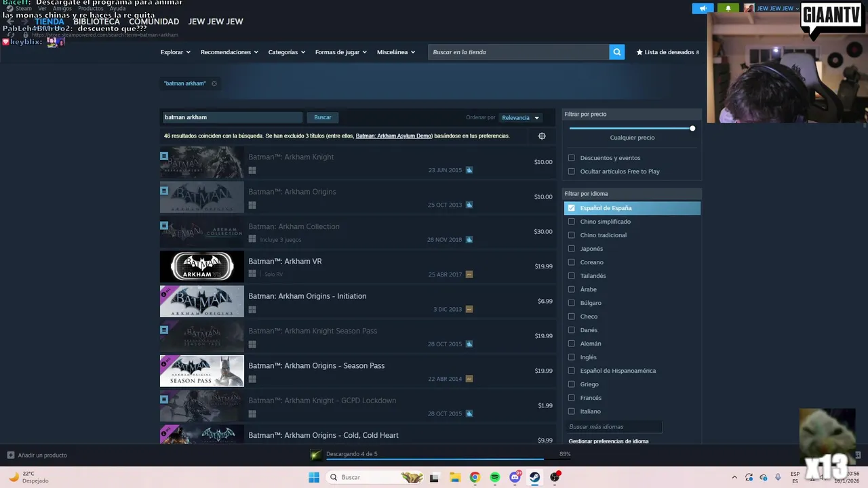Check Chino simplificado language filter
Screen dimensions: 868x488
(x=571, y=222)
